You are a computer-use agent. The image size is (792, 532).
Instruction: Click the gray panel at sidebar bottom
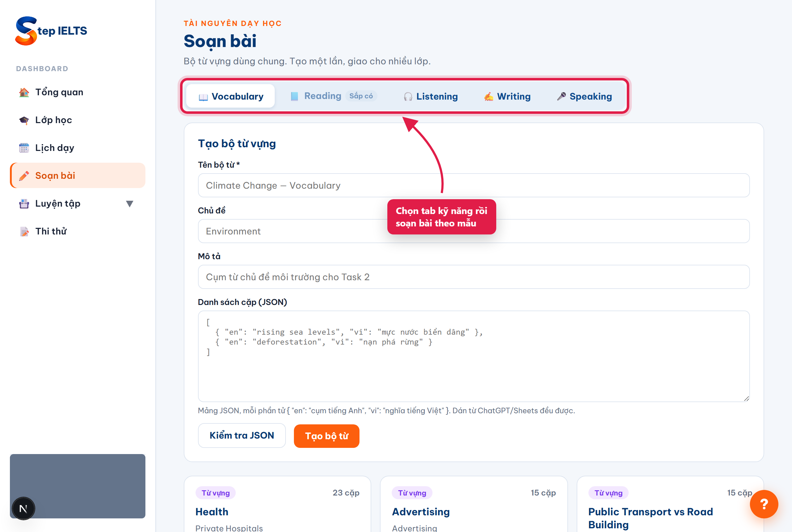tap(78, 486)
